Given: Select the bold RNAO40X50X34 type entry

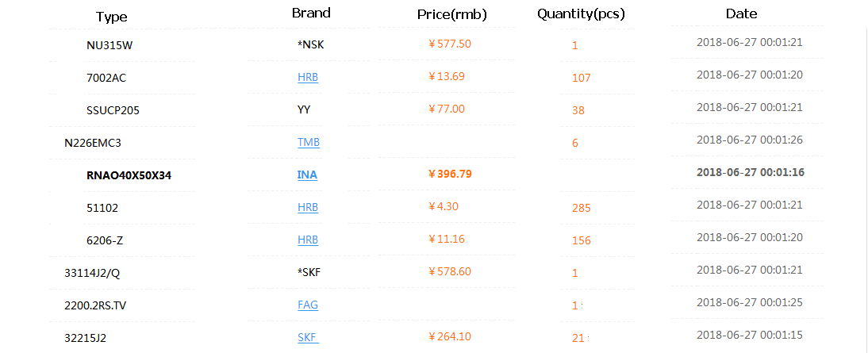Looking at the screenshot, I should (129, 175).
